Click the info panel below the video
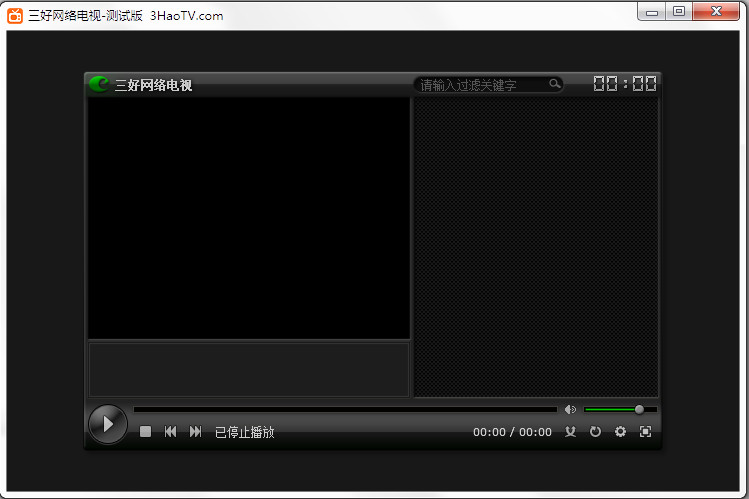 point(248,369)
